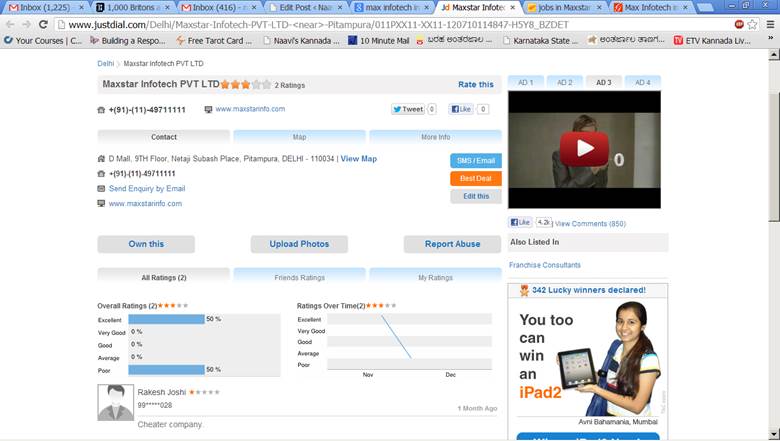Click the address building icon

[101, 159]
